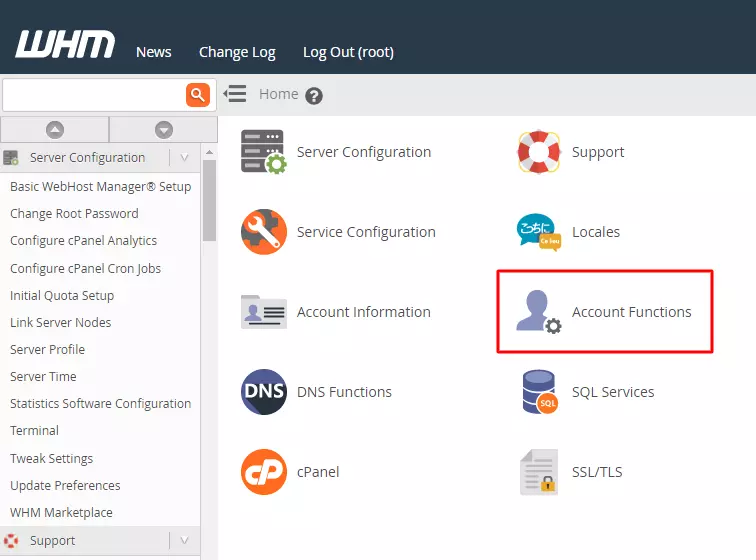Open the Account Information ID card icon
Image resolution: width=756 pixels, height=560 pixels.
(264, 312)
